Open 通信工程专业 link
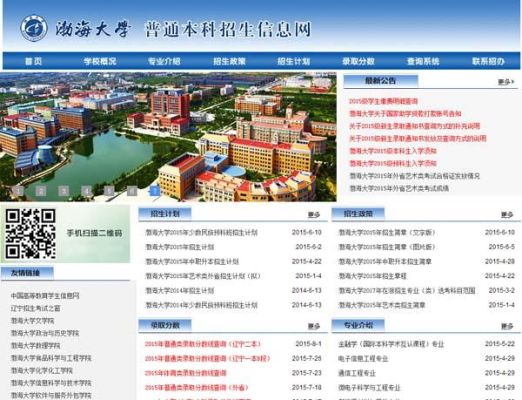 pos(357,373)
